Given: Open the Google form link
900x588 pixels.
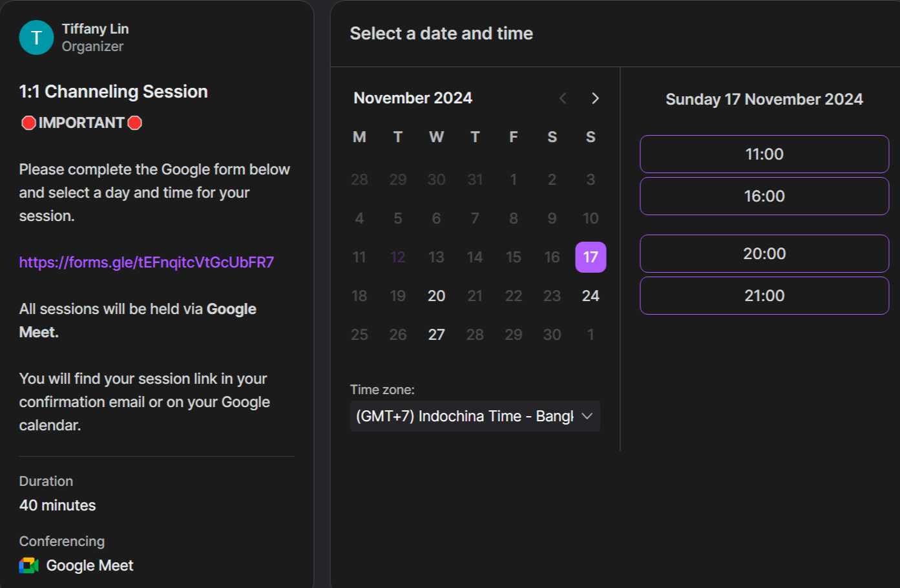Looking at the screenshot, I should (147, 262).
